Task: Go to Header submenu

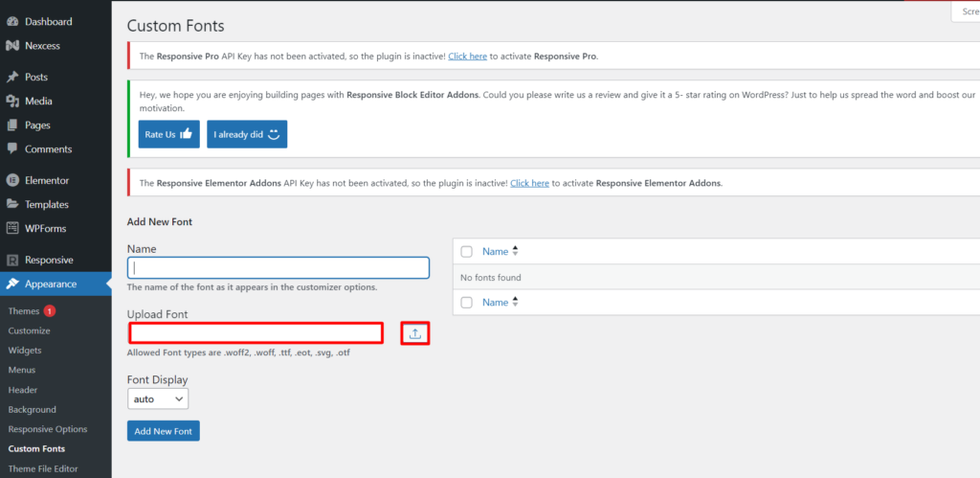Action: [x=23, y=390]
